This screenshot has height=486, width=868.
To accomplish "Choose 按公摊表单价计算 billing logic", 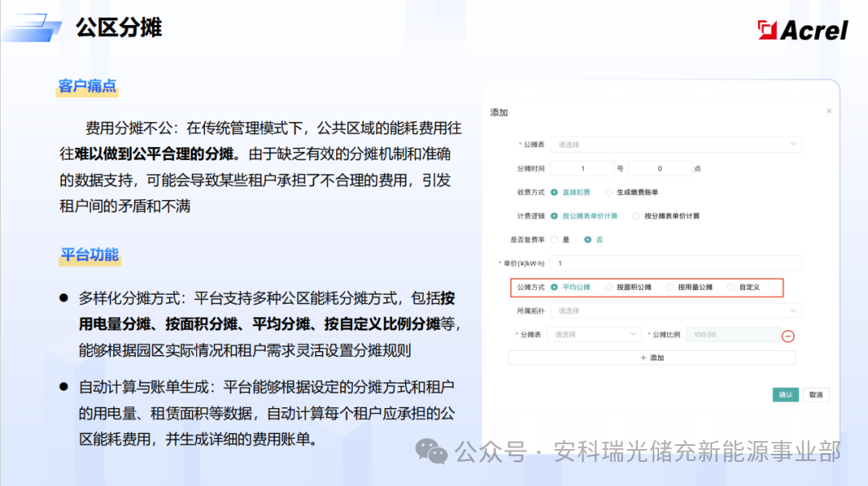I will 584,216.
